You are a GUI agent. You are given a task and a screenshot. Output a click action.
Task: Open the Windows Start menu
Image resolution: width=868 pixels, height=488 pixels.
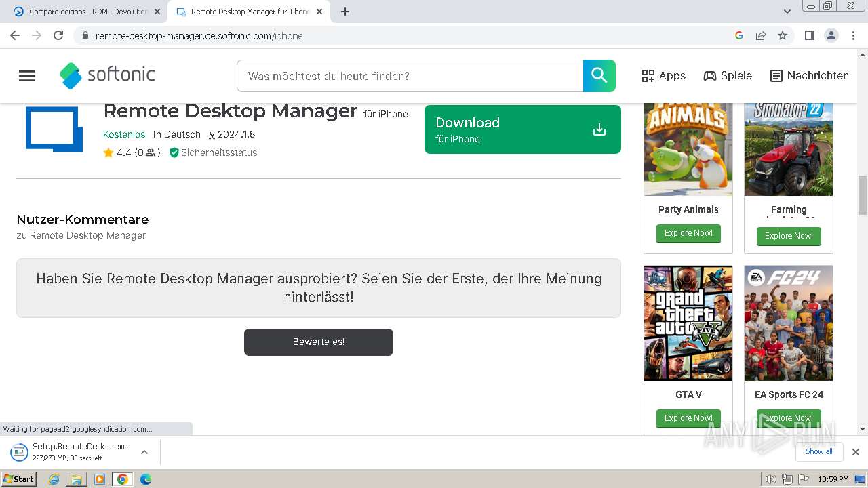click(x=18, y=479)
